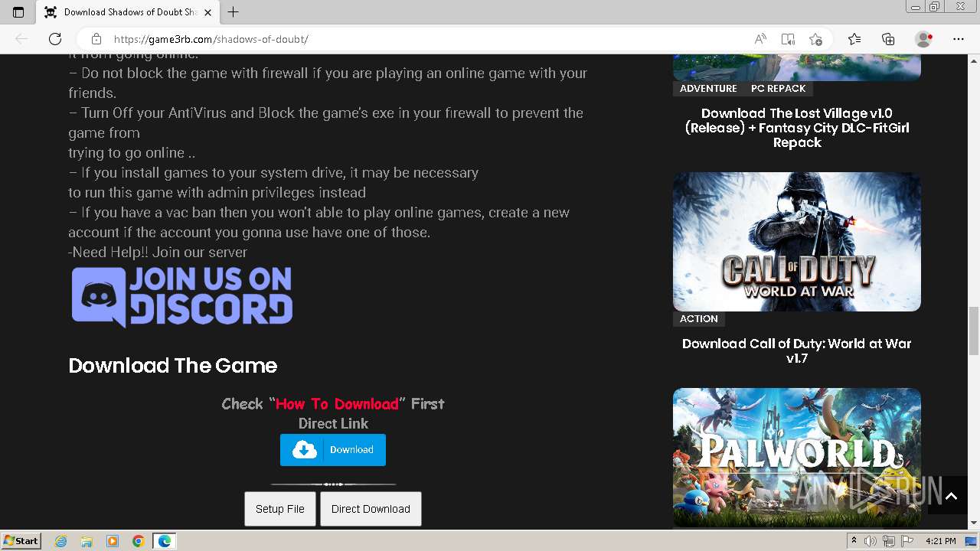The width and height of the screenshot is (980, 551).
Task: Click the Palworld game thumbnail
Action: coord(797,458)
